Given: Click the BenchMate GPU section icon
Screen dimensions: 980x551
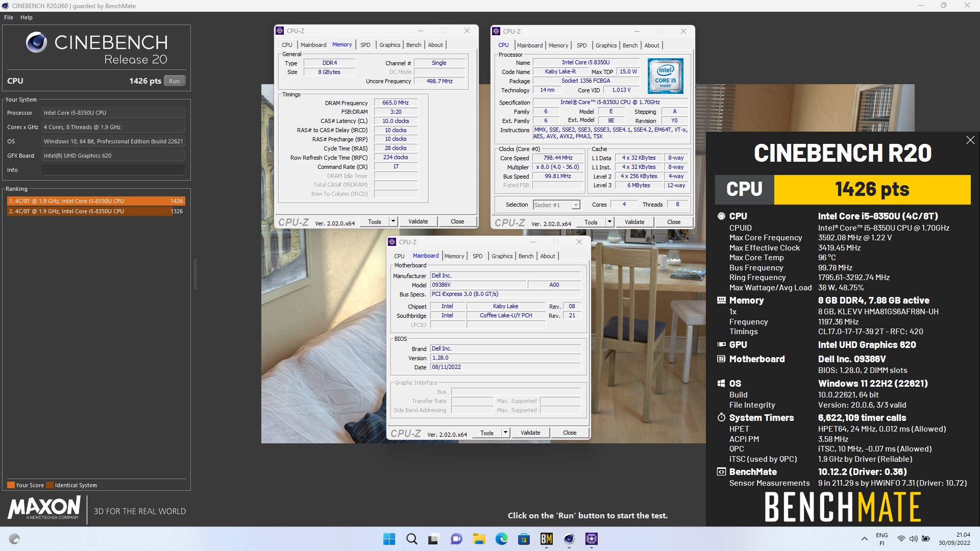Looking at the screenshot, I should (x=721, y=345).
